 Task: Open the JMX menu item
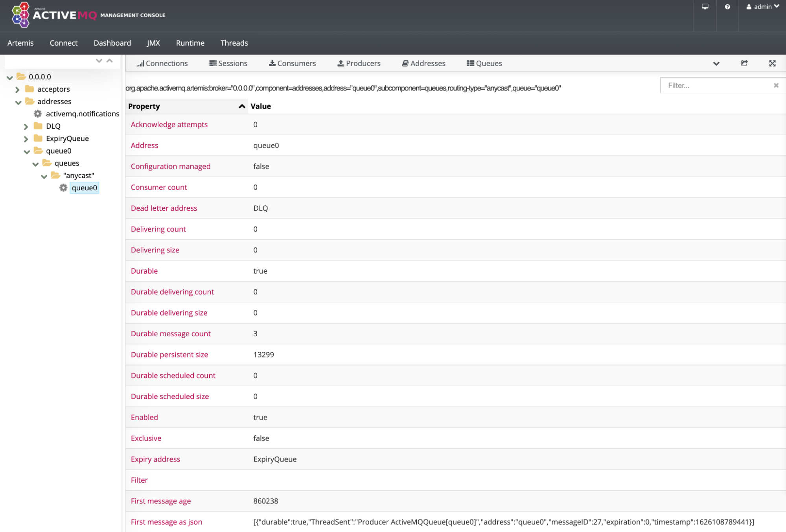coord(154,43)
